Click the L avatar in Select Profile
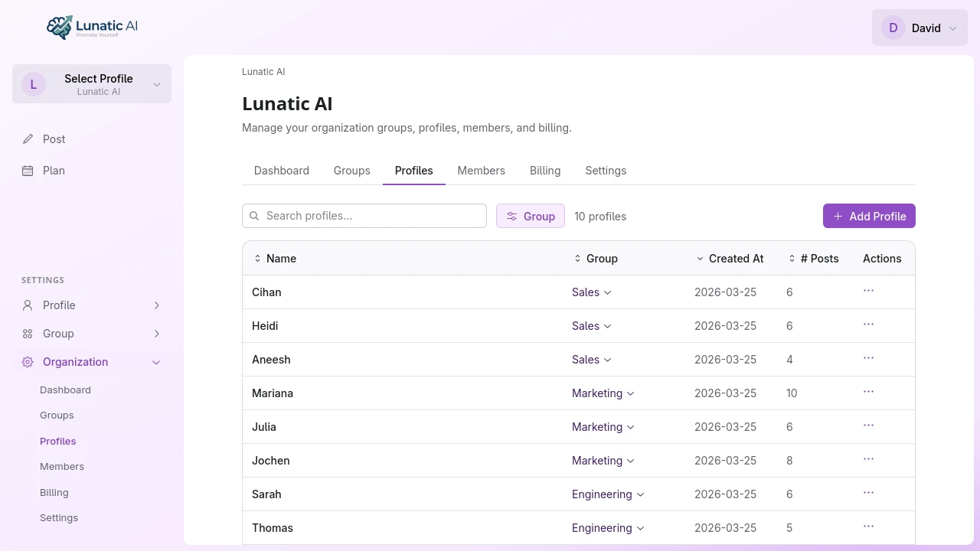980x551 pixels. click(x=34, y=84)
